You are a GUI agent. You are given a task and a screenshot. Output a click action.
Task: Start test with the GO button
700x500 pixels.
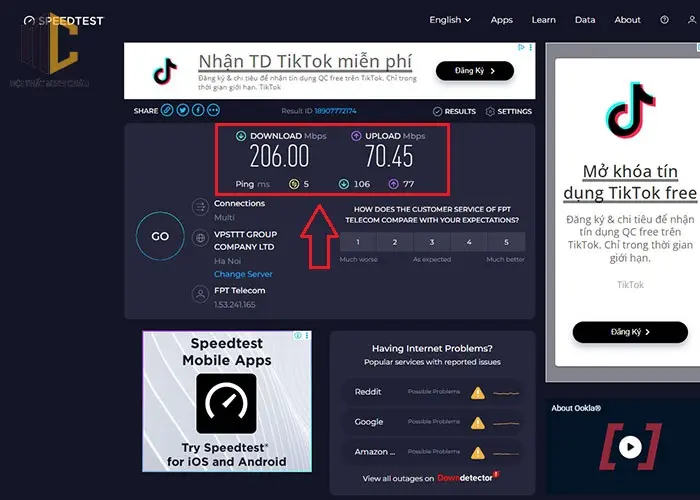point(160,236)
